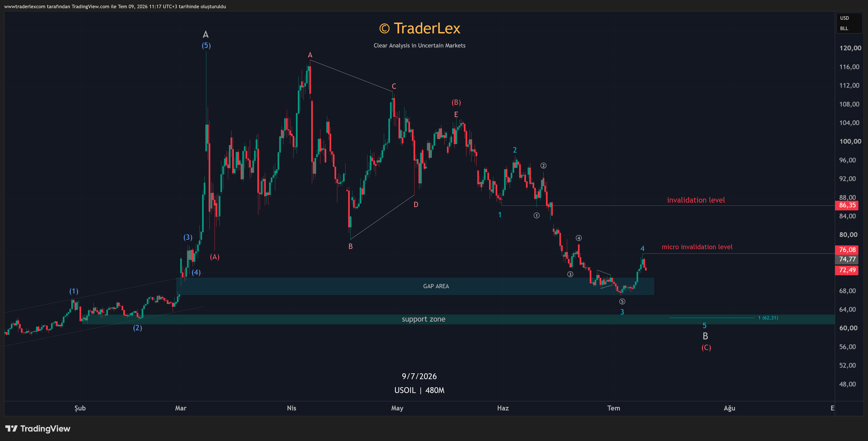Click the blue '(3)' wave label
This screenshot has height=441, width=868.
(x=188, y=237)
